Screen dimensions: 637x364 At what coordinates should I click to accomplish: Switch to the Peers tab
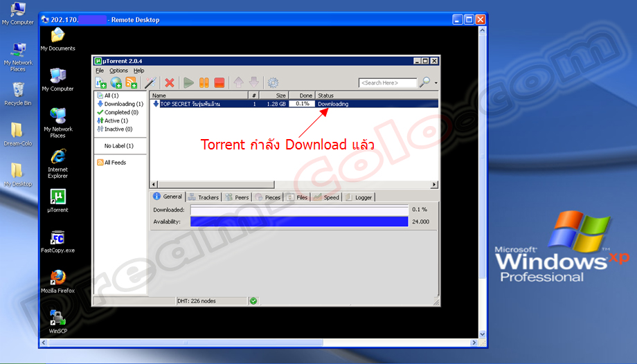pos(237,197)
